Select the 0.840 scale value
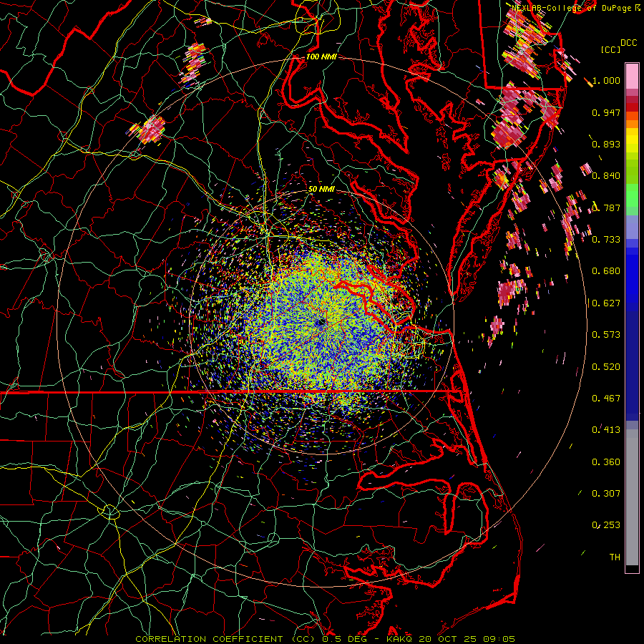This screenshot has width=644, height=644. tap(606, 176)
